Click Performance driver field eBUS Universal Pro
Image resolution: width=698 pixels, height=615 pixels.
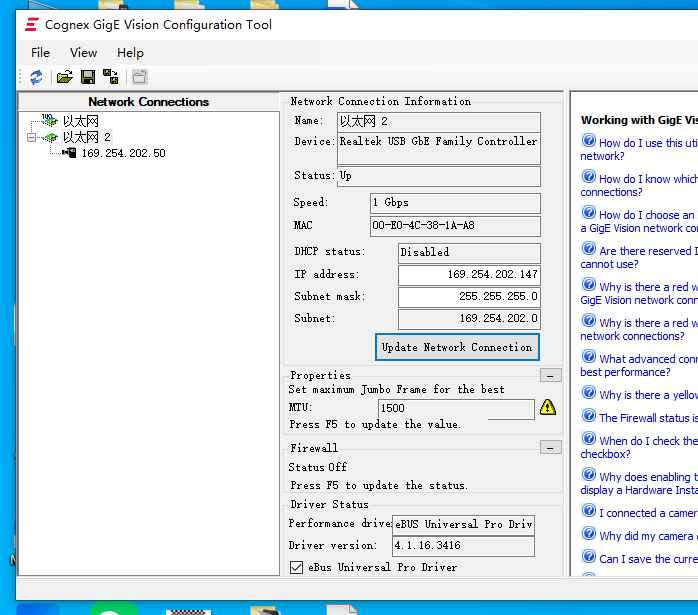coord(463,525)
